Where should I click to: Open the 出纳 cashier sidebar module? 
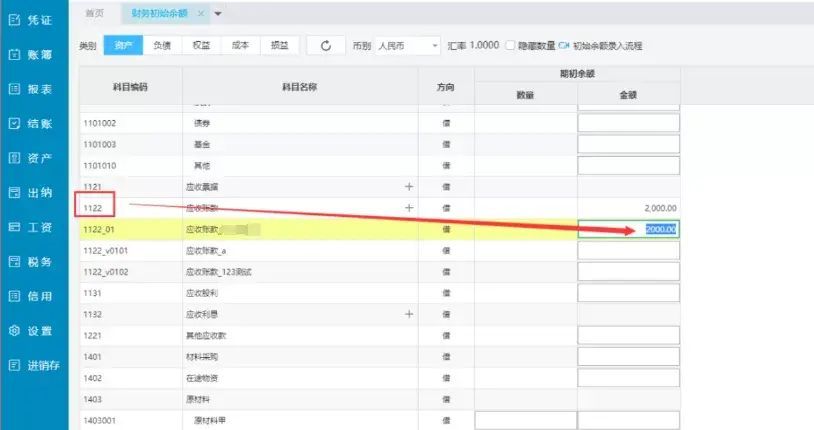click(x=33, y=192)
